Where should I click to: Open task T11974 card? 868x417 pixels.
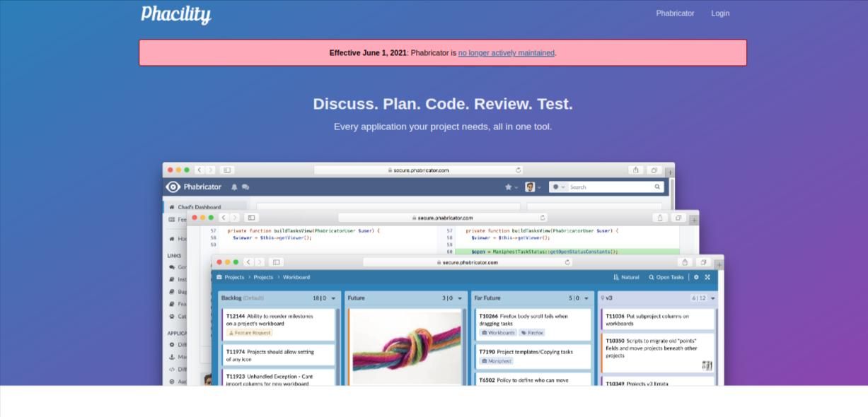(x=278, y=355)
